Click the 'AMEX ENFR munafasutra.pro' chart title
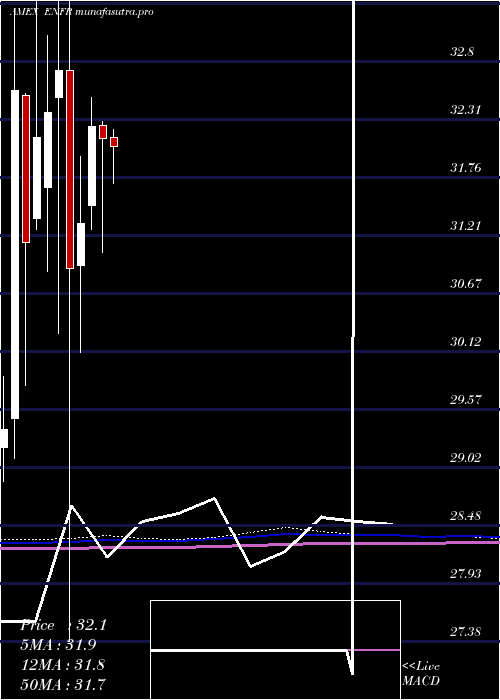 click(81, 12)
